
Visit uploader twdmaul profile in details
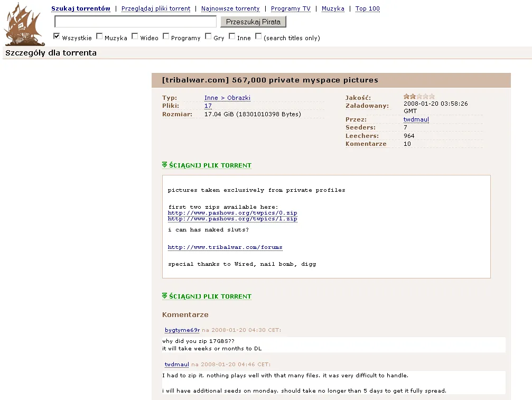coord(416,120)
